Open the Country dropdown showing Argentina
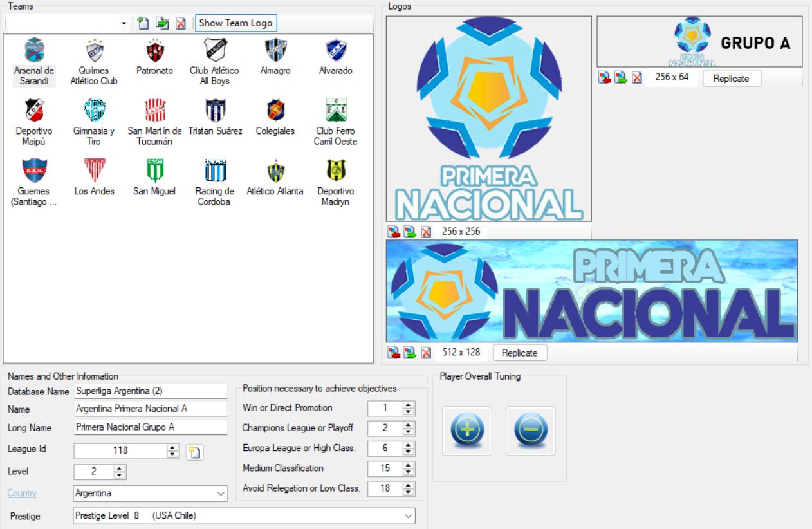Screen dimensions: 812x529 coord(151,494)
